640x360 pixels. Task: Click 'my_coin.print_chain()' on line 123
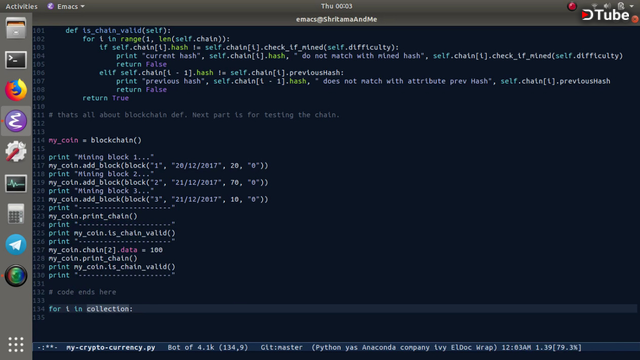(x=93, y=216)
